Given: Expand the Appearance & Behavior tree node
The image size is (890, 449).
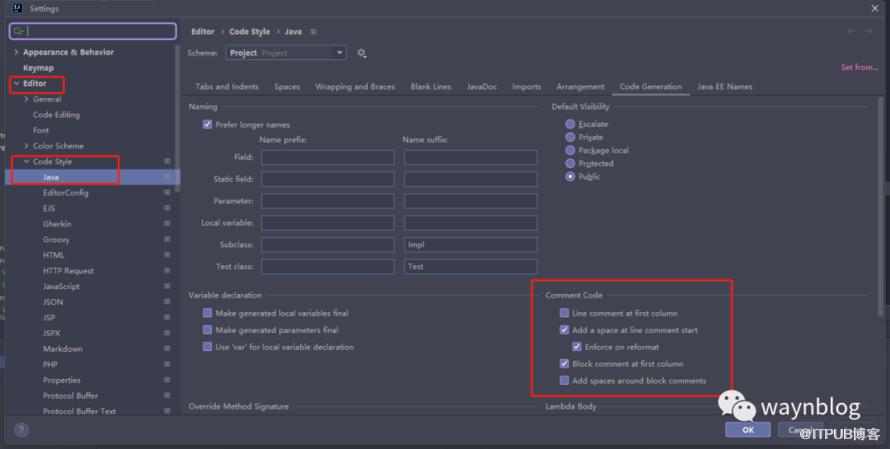Looking at the screenshot, I should click(16, 52).
